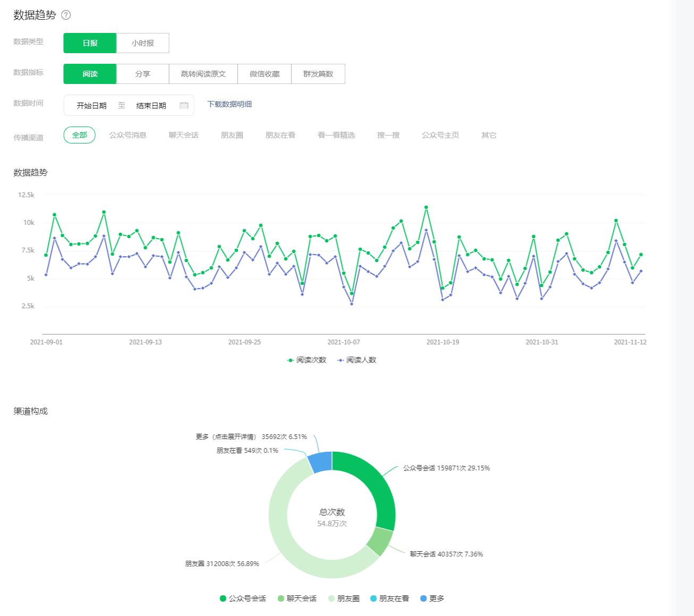Viewport: 694px width, 616px height.
Task: Open the calendar icon in date range field
Action: [184, 105]
